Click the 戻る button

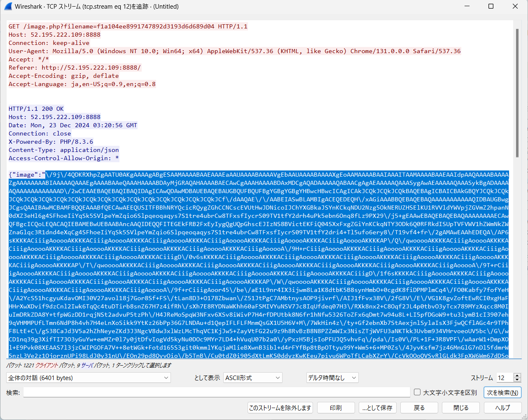point(419,408)
